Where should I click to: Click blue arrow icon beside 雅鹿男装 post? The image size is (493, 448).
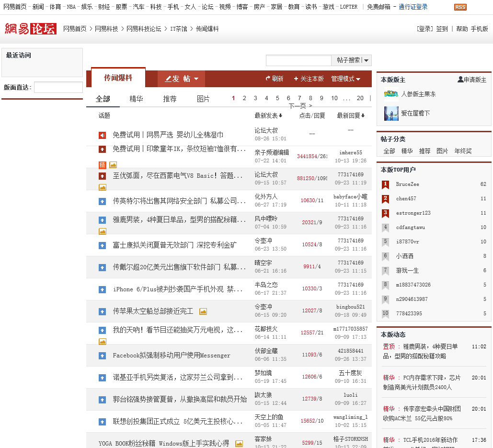[x=102, y=220]
